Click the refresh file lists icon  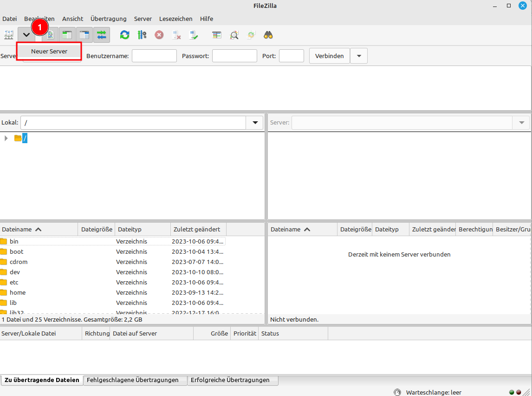tap(124, 35)
